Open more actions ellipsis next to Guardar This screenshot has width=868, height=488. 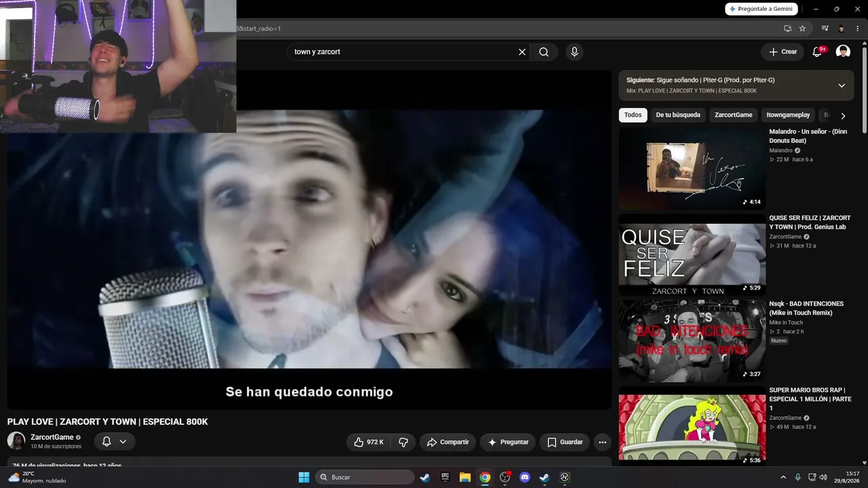602,442
